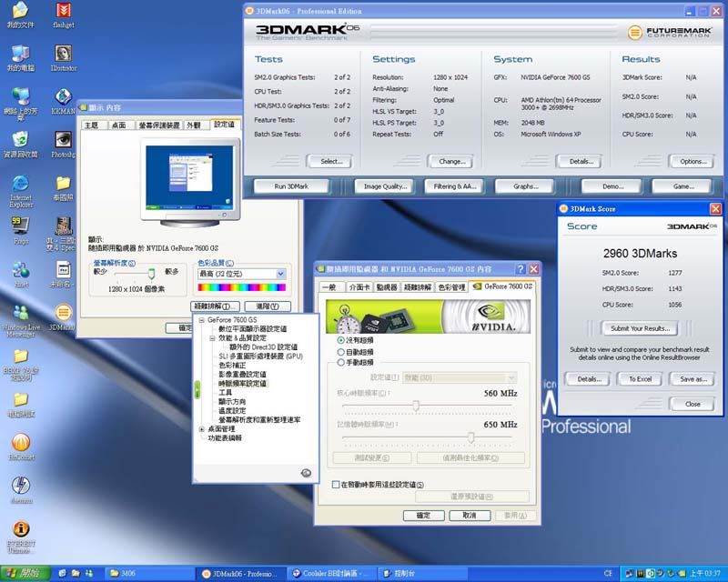
Task: Open Windows Live Messenger icon
Action: 20,320
